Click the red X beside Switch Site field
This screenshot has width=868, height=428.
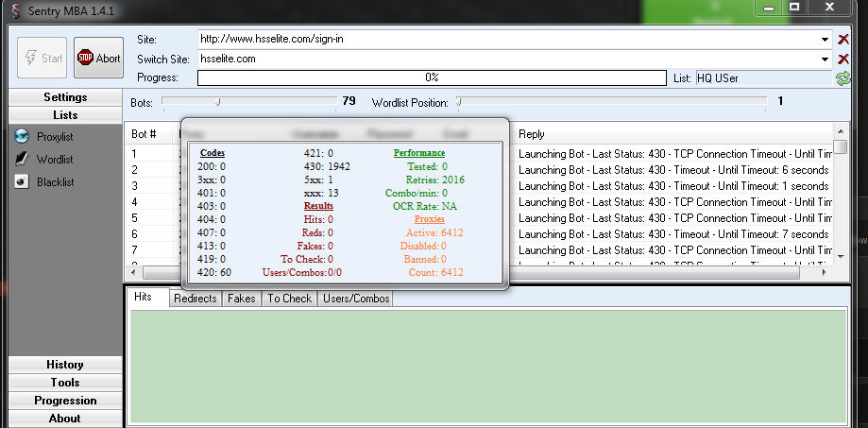click(843, 60)
